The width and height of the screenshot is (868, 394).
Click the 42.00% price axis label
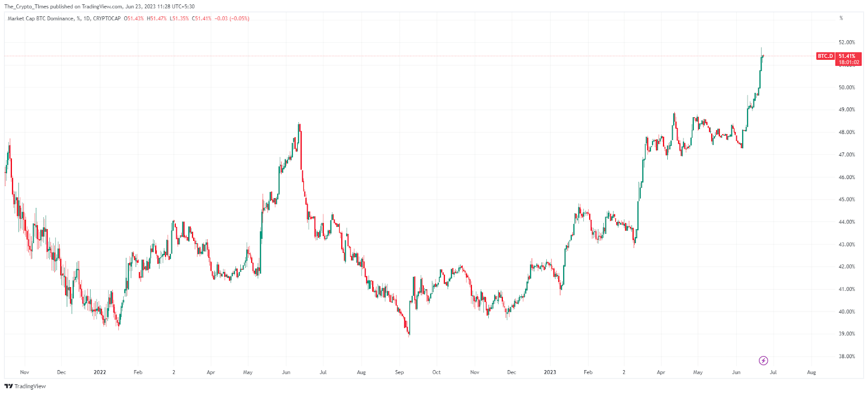(x=847, y=267)
